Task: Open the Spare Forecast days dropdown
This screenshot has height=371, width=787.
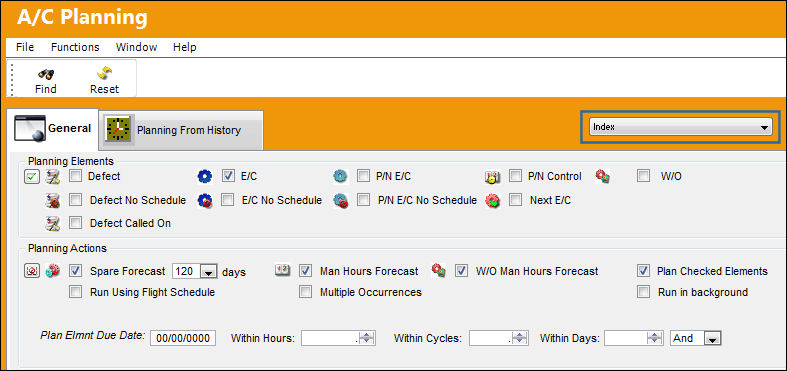Action: (208, 272)
